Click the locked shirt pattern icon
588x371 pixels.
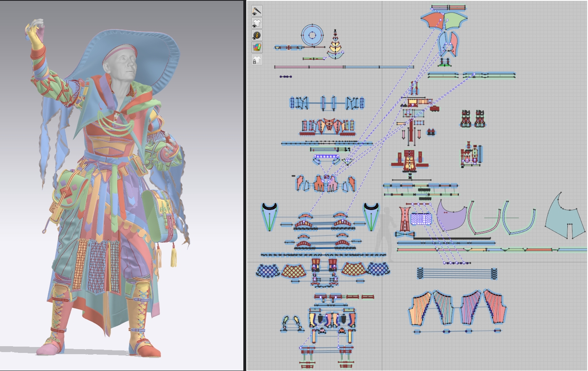(257, 59)
